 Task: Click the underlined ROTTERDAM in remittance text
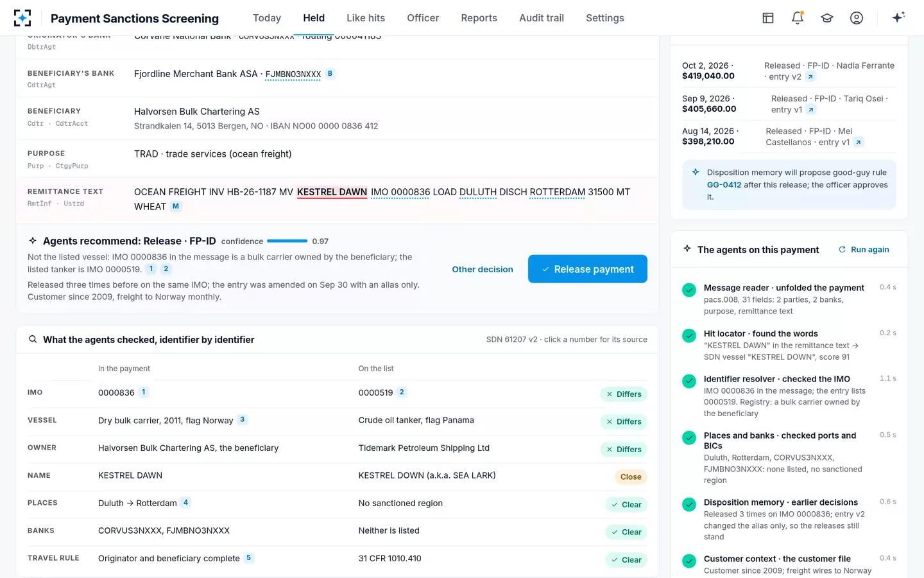click(557, 192)
